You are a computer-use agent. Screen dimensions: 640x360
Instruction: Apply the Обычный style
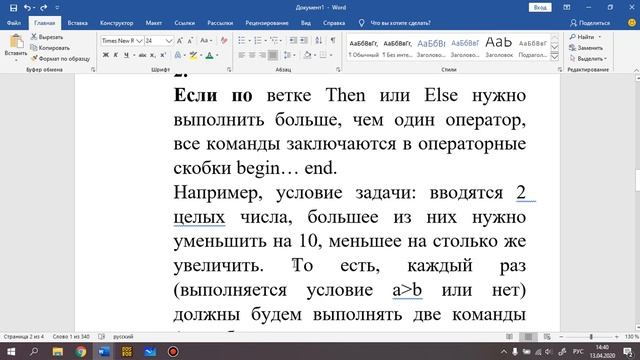click(x=363, y=48)
